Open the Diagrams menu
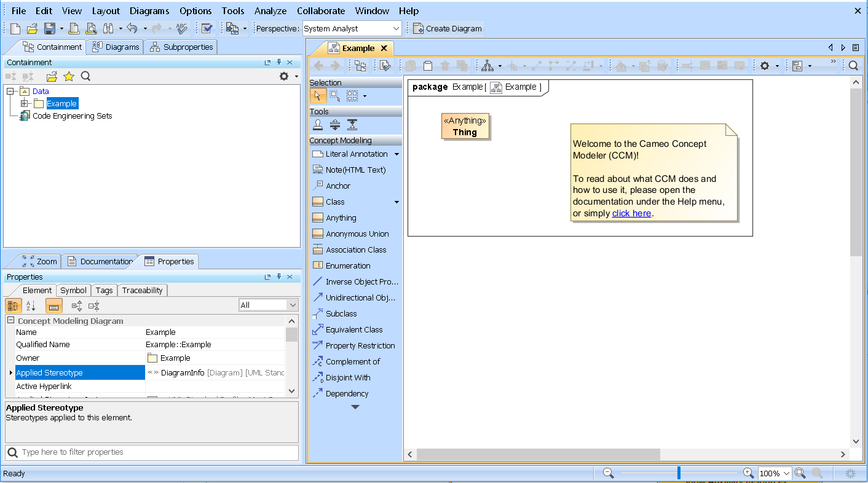 coord(149,10)
